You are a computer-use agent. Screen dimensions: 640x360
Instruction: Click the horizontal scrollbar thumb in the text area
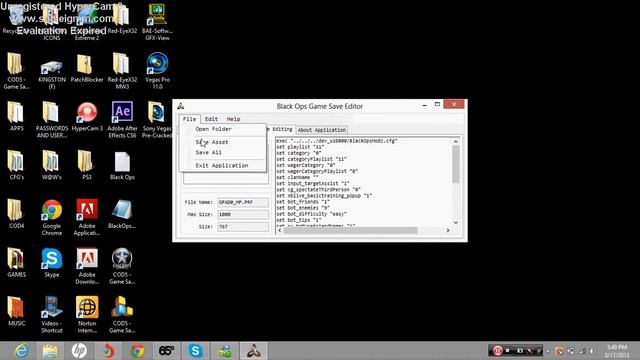click(350, 230)
